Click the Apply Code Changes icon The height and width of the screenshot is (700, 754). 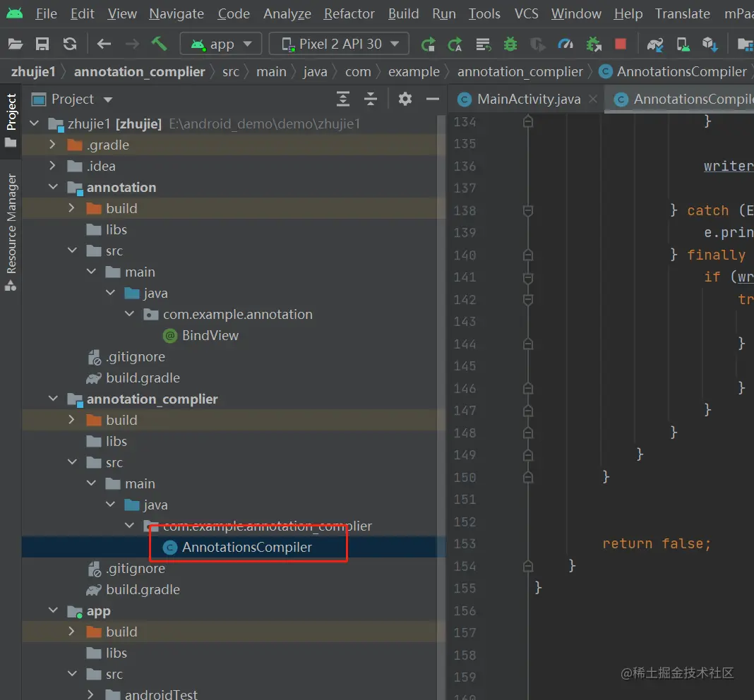483,44
